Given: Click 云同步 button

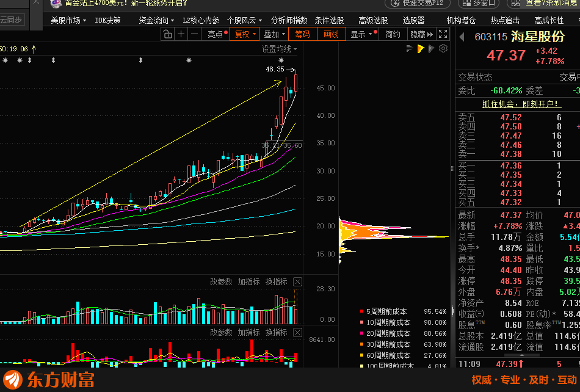Looking at the screenshot, I should tap(11, 20).
